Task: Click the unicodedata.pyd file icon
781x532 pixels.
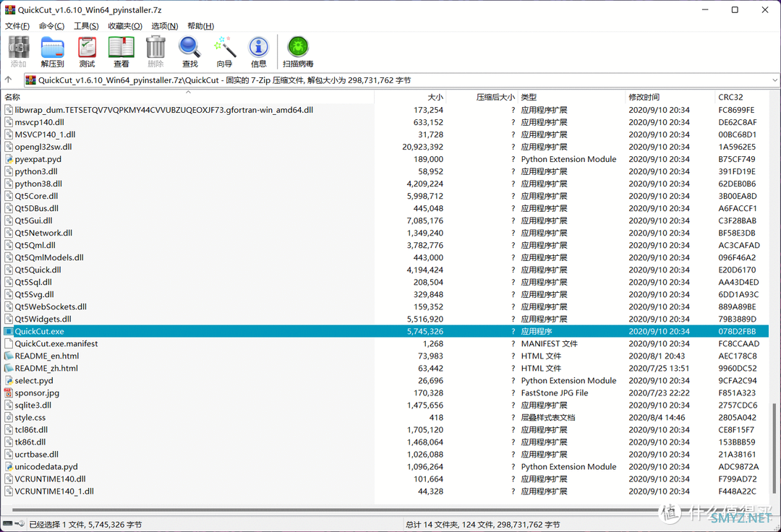Action: (9, 467)
